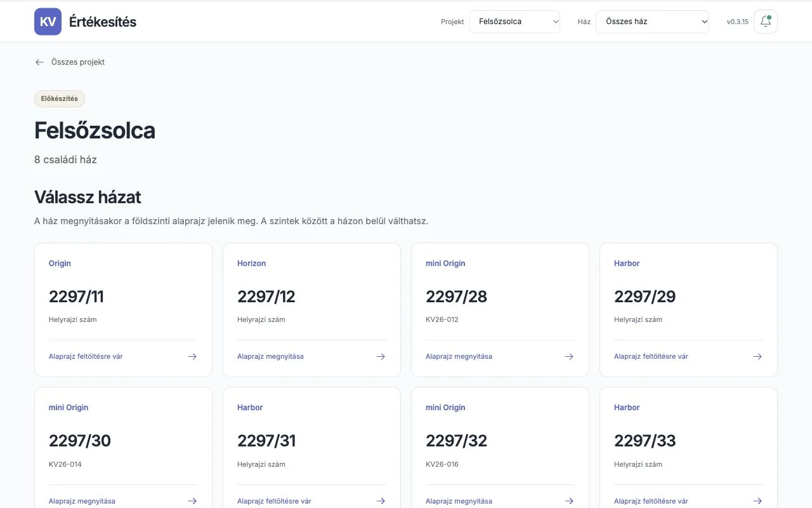Go back via Összes projekt link

pos(78,62)
